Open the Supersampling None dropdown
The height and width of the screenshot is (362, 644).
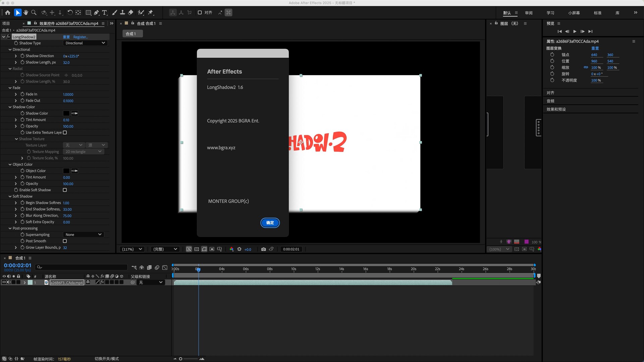coord(83,235)
